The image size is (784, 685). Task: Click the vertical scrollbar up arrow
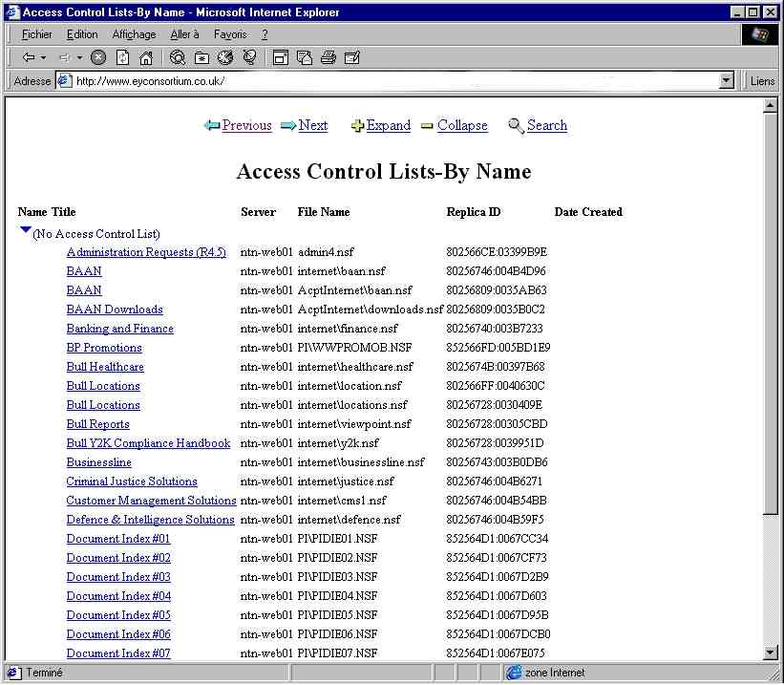tap(770, 106)
